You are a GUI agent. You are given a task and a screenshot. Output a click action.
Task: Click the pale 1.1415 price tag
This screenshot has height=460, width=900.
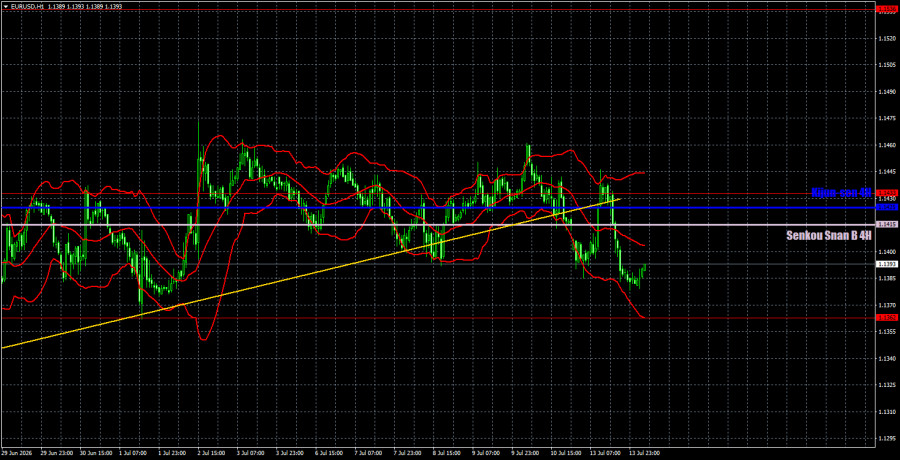887,225
